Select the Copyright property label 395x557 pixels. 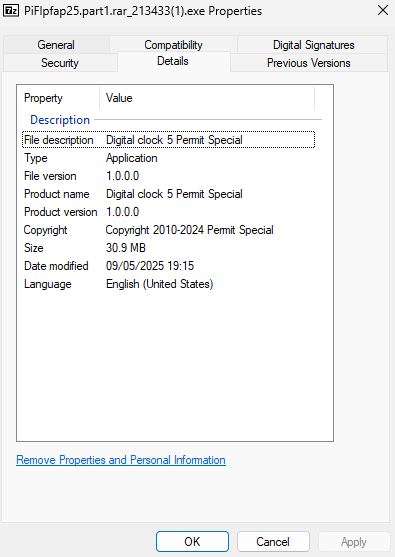coord(45,230)
